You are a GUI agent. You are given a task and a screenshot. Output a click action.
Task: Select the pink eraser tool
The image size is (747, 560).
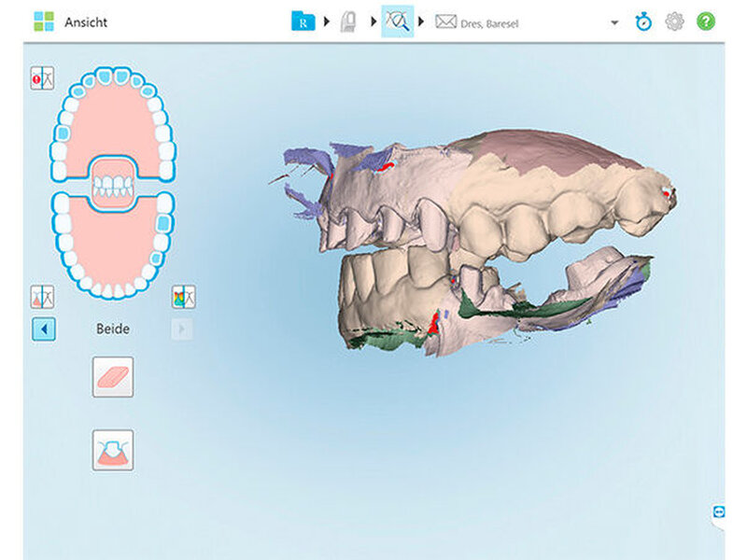tap(113, 377)
